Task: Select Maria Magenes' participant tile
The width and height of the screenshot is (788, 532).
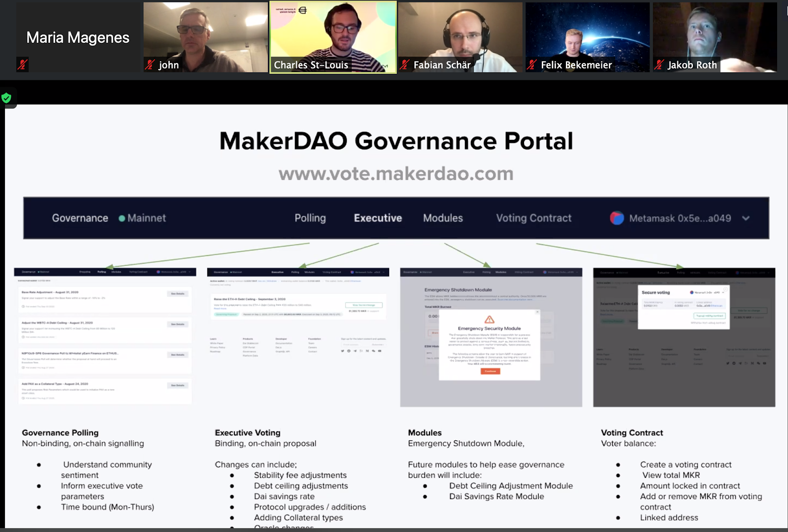Action: (78, 37)
